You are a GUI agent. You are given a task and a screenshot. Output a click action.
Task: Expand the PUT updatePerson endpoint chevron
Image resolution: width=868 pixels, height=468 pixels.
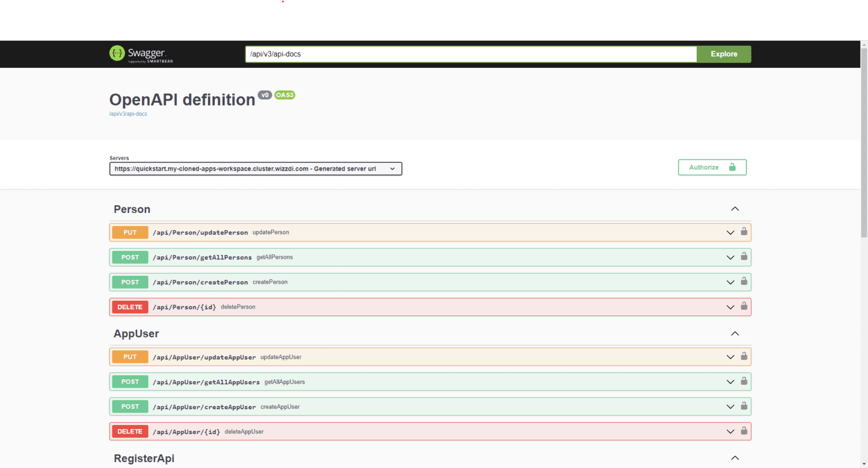[x=730, y=232]
